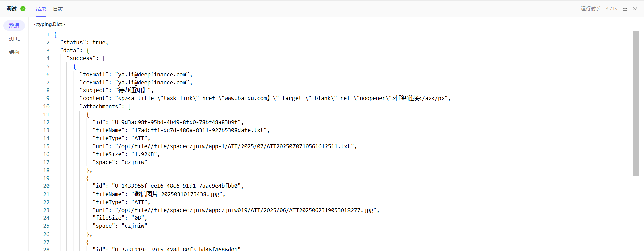Click the opening brace on line 1
This screenshot has height=252, width=644.
point(55,34)
